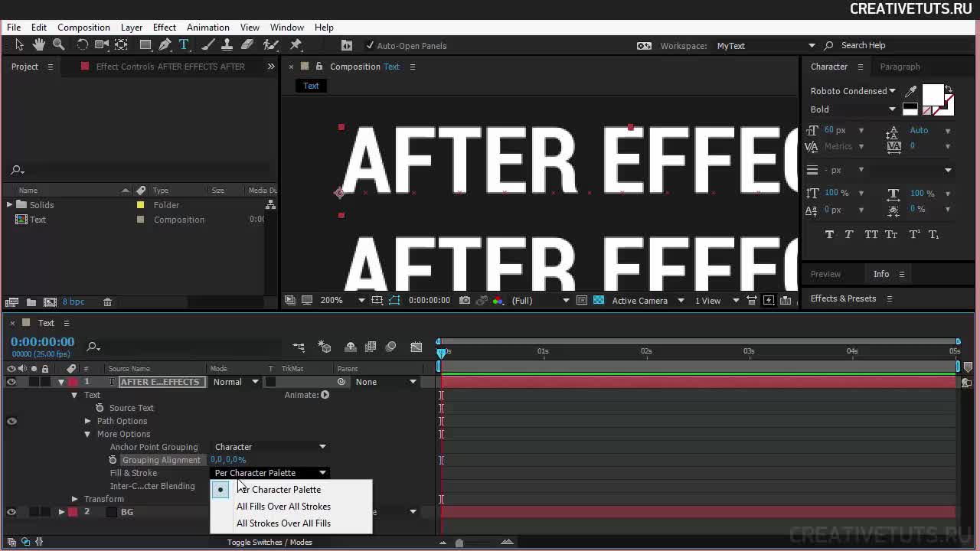Open the Bold font style dropdown
Viewport: 980px width, 551px height.
click(x=853, y=109)
